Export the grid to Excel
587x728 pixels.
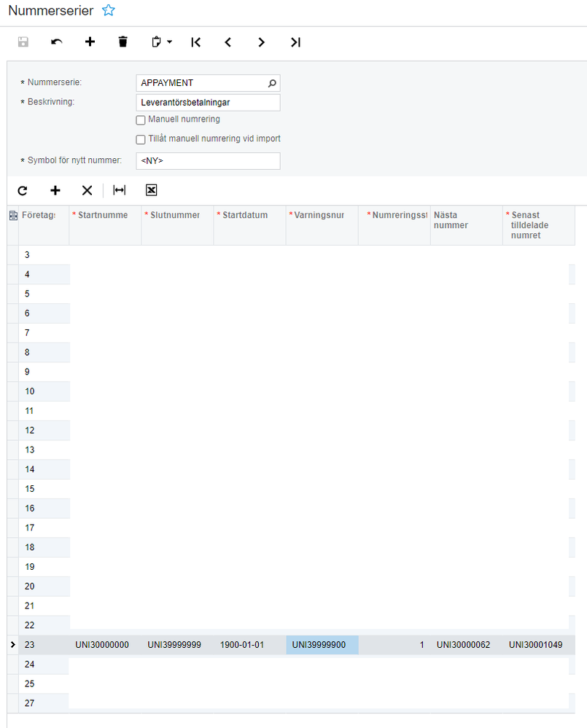[x=152, y=190]
